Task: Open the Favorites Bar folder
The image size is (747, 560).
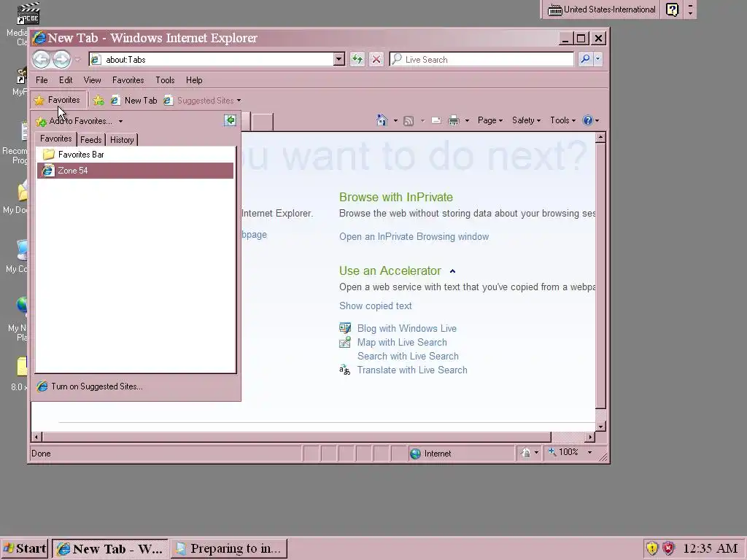Action: [135, 155]
